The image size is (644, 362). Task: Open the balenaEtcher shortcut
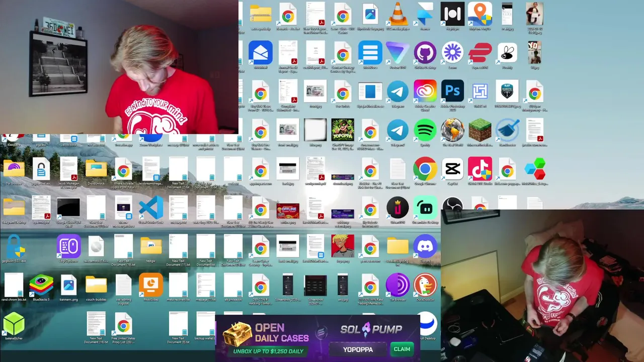[x=14, y=324]
